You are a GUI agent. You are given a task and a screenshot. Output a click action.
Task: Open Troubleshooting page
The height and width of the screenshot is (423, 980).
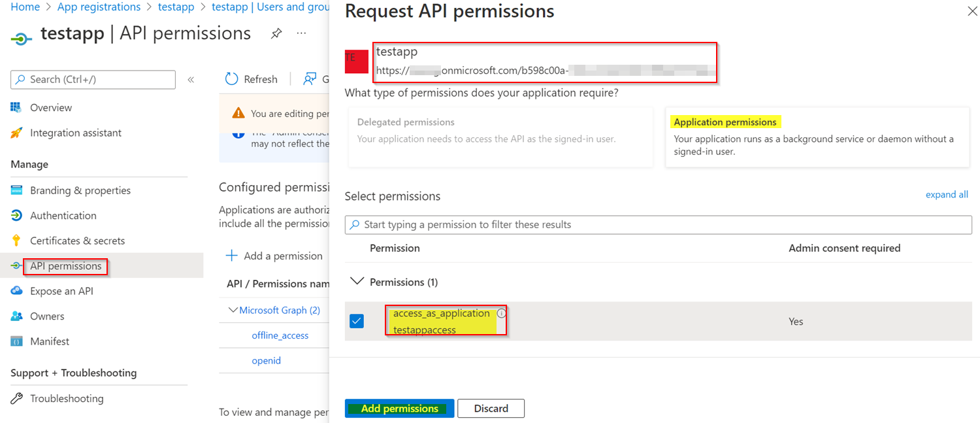click(x=67, y=398)
